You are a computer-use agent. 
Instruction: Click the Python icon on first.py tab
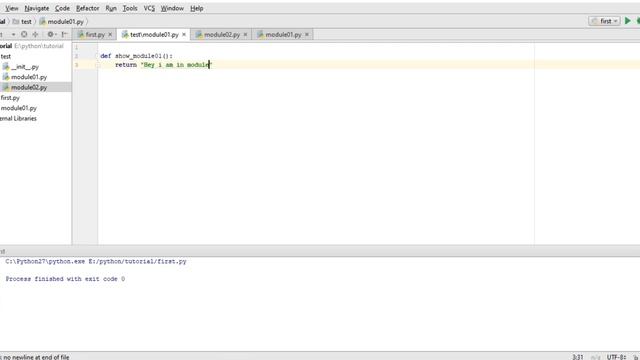[x=81, y=35]
